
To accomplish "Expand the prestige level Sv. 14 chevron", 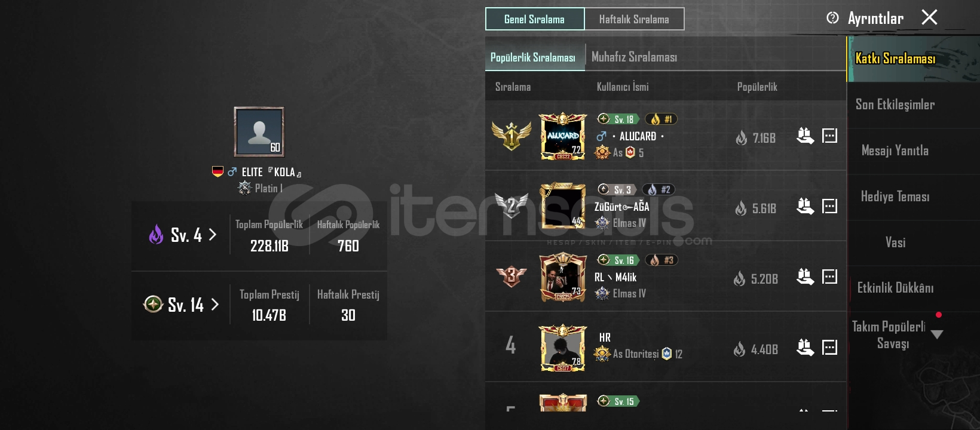I will pos(215,305).
